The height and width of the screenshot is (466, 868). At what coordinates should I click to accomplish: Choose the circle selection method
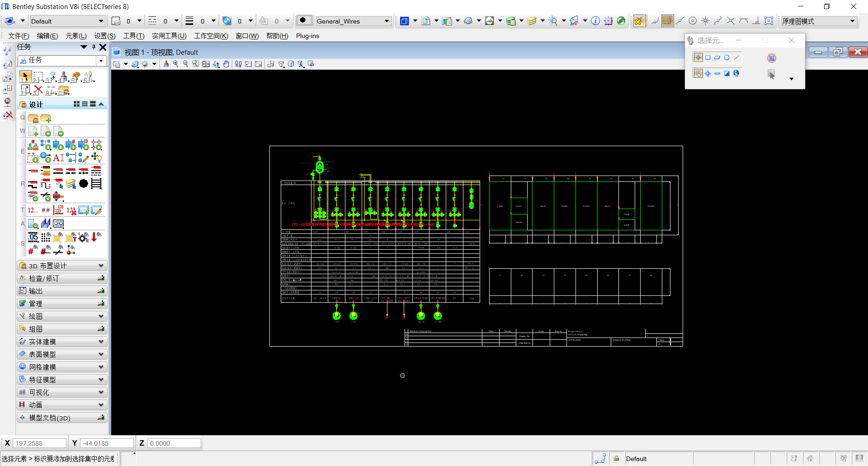[727, 57]
